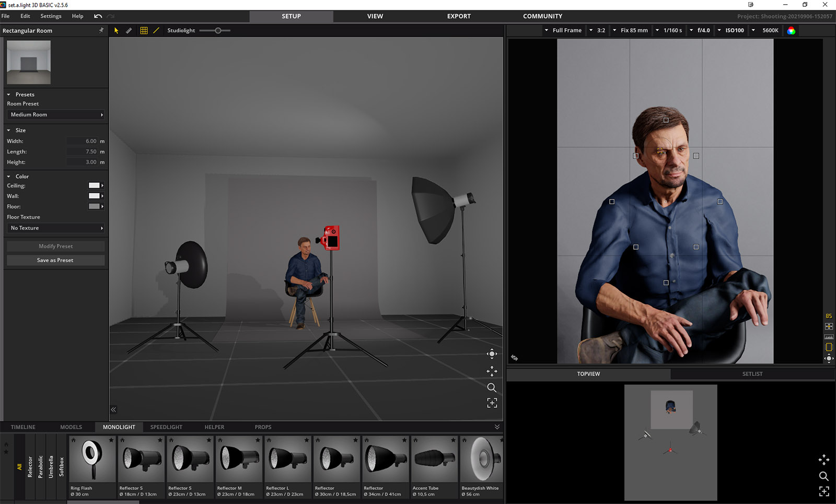Click the double-arrow icon to collapse left panel

113,409
